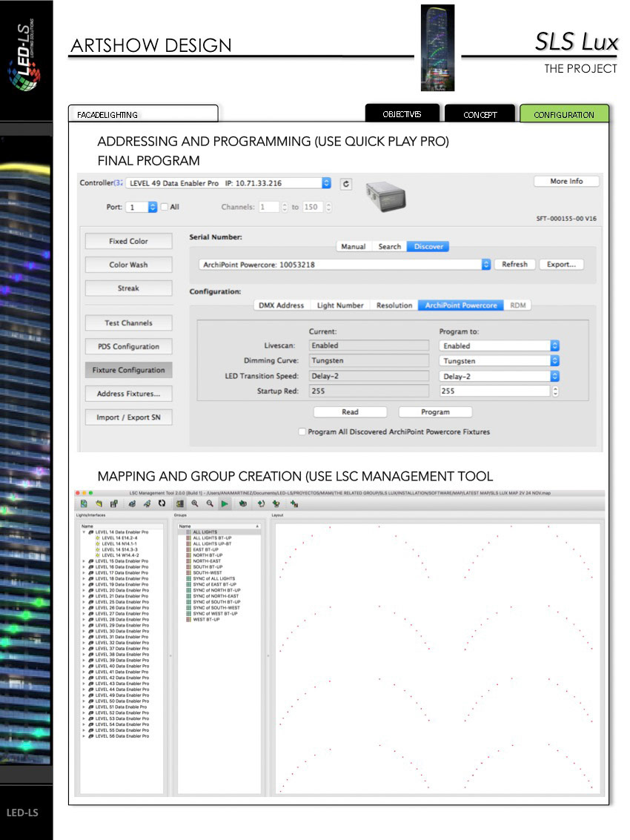This screenshot has width=630, height=840.
Task: Open the RDM configuration tab
Action: click(517, 305)
